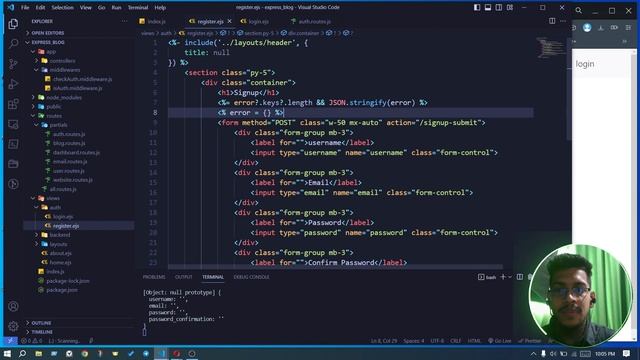Open Source Control view
Screen dimensions: 640x360
pyautogui.click(x=13, y=64)
